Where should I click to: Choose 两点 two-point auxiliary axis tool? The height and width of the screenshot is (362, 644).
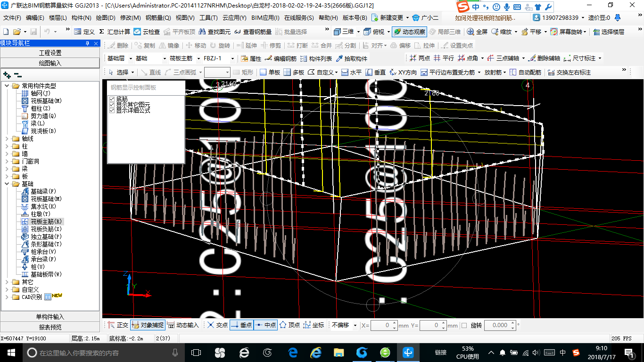[420, 58]
